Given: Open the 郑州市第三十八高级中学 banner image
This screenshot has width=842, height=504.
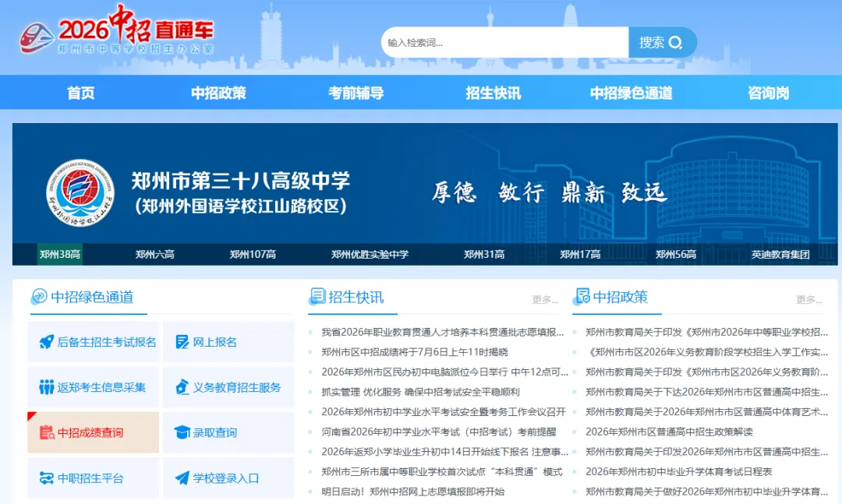Looking at the screenshot, I should point(425,183).
